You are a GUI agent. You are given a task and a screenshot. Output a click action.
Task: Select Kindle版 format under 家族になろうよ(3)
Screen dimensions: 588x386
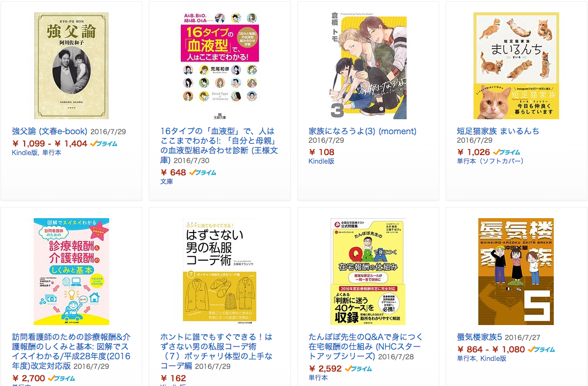point(322,161)
